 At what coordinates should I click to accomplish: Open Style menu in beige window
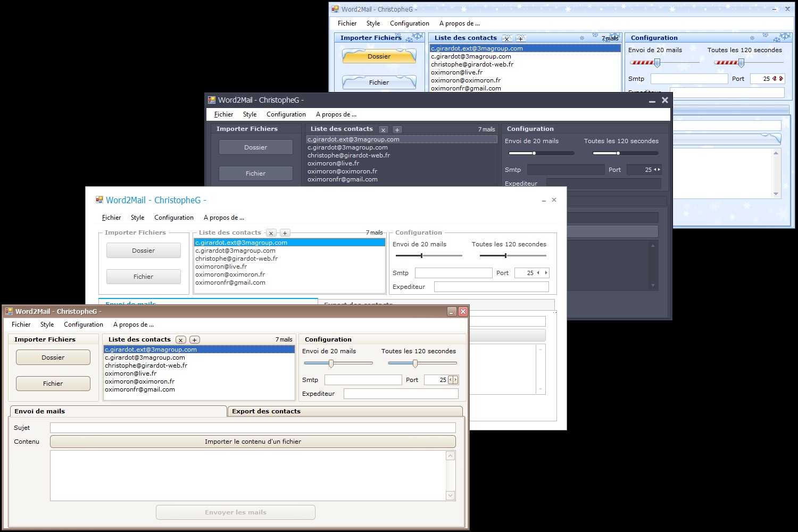[x=47, y=325]
